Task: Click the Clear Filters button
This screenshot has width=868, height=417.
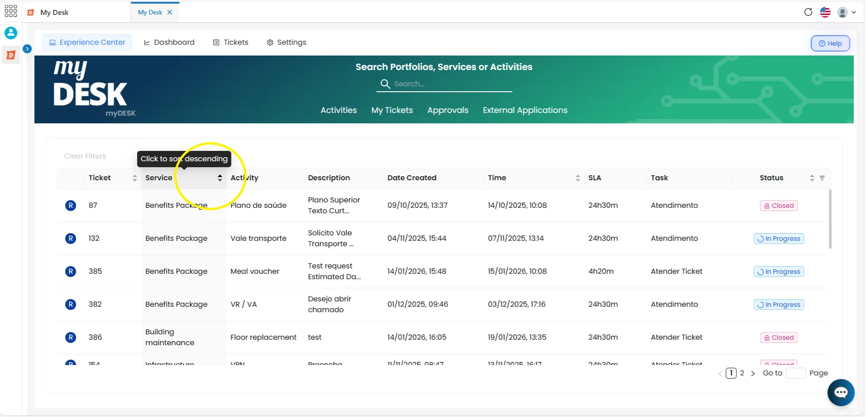Action: click(x=85, y=156)
